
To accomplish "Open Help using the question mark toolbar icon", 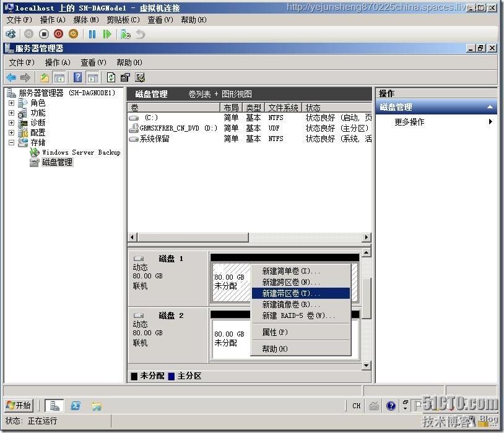I will point(77,77).
